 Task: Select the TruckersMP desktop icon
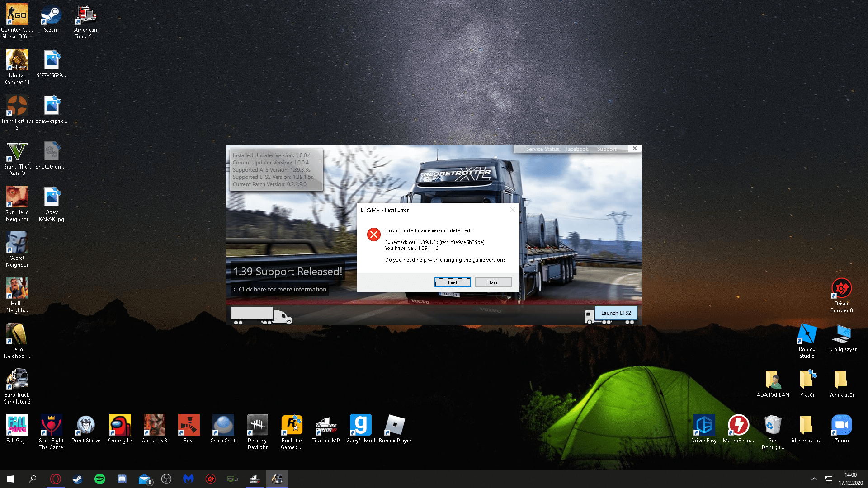(x=326, y=426)
